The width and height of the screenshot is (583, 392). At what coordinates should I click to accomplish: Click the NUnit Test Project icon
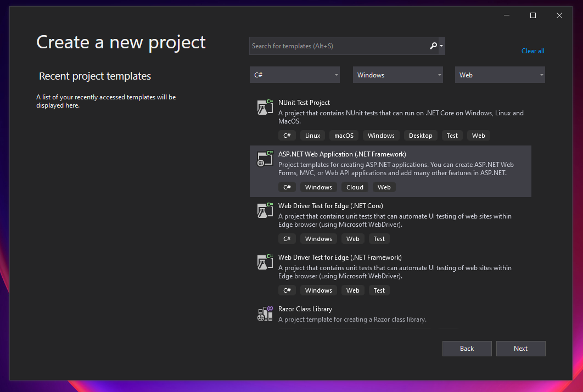[x=265, y=108]
